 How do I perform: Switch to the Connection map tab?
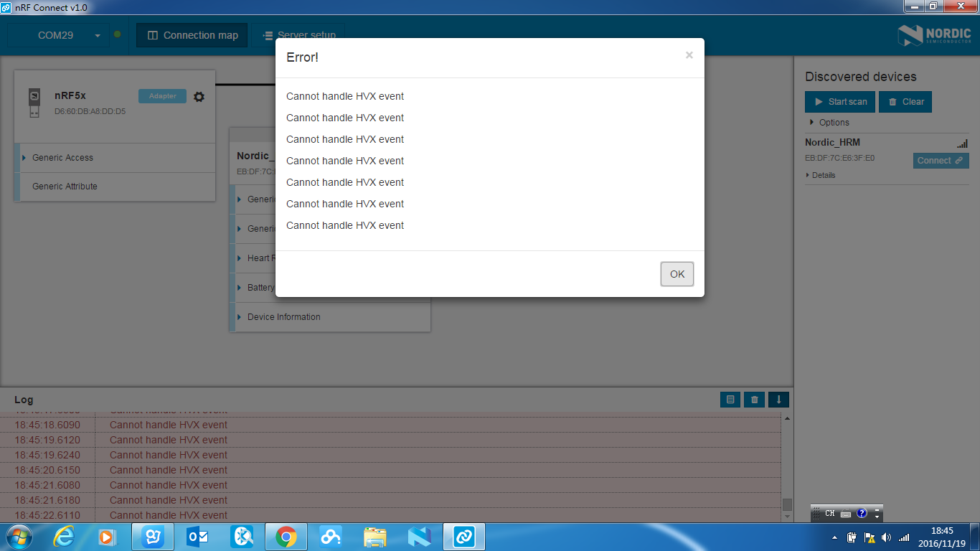click(192, 35)
